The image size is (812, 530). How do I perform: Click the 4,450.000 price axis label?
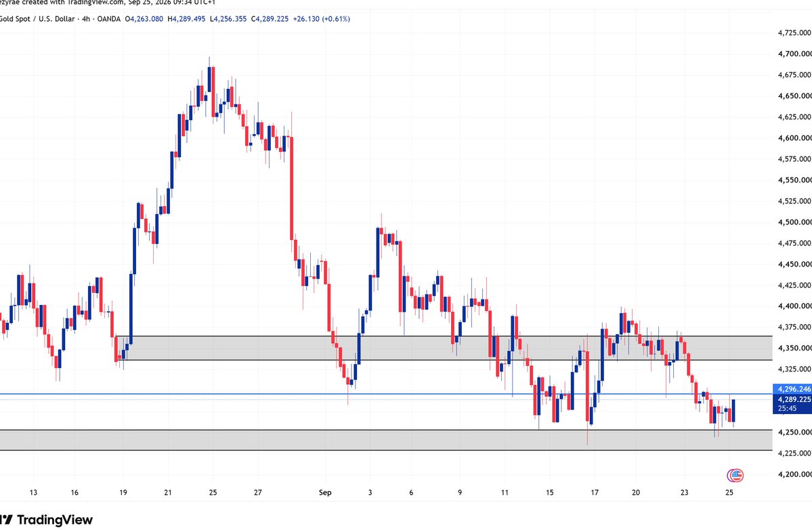pos(794,264)
